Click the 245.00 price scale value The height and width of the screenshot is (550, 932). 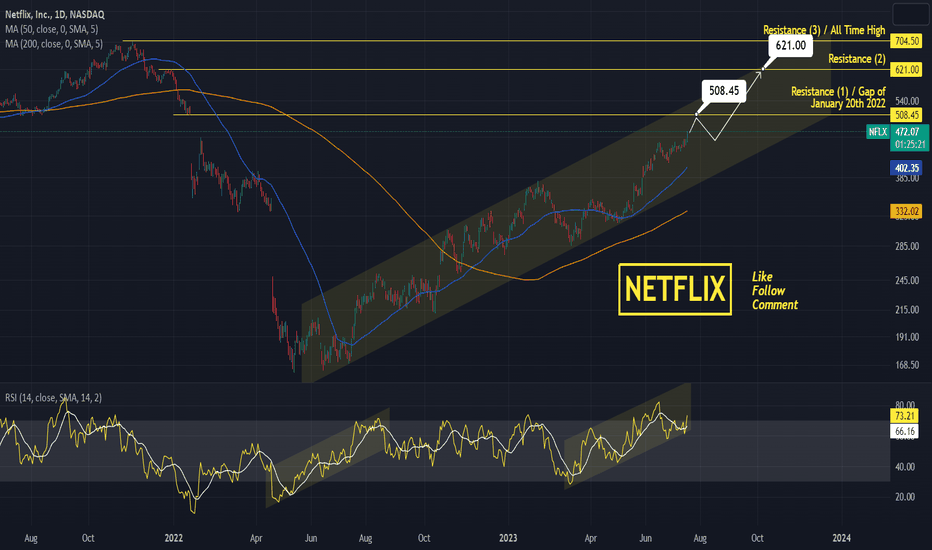click(906, 281)
